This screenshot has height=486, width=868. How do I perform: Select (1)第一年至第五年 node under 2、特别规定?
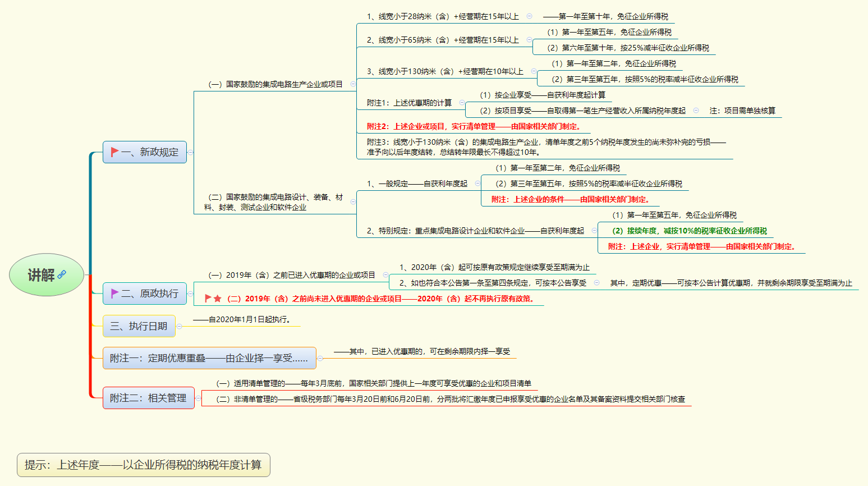674,215
